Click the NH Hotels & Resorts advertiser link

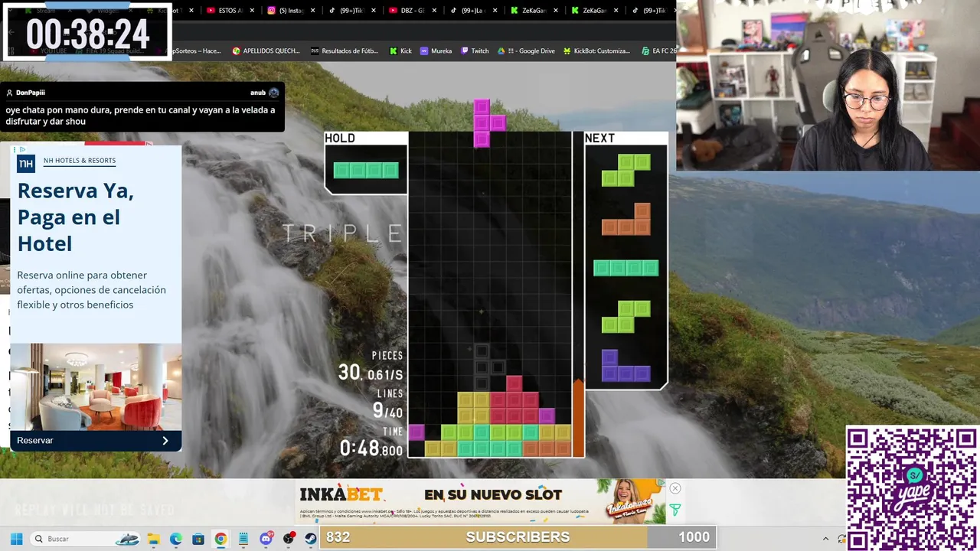(80, 161)
